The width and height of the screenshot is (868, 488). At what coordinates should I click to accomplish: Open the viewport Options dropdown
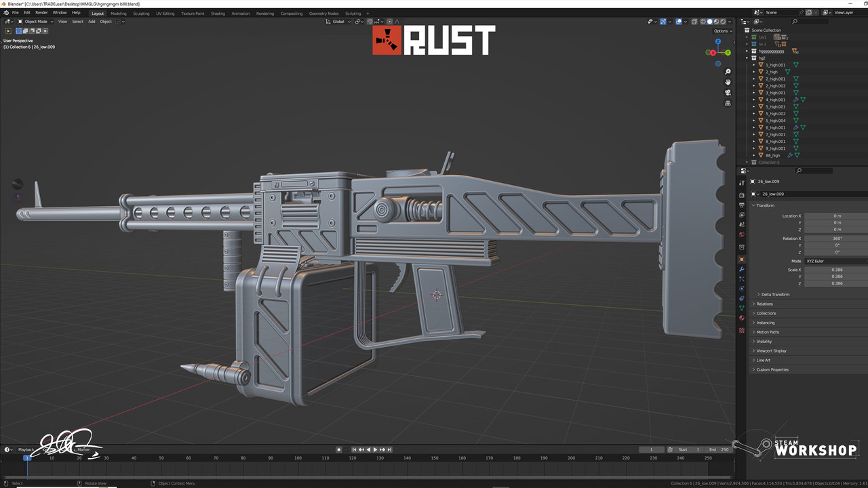pos(722,30)
